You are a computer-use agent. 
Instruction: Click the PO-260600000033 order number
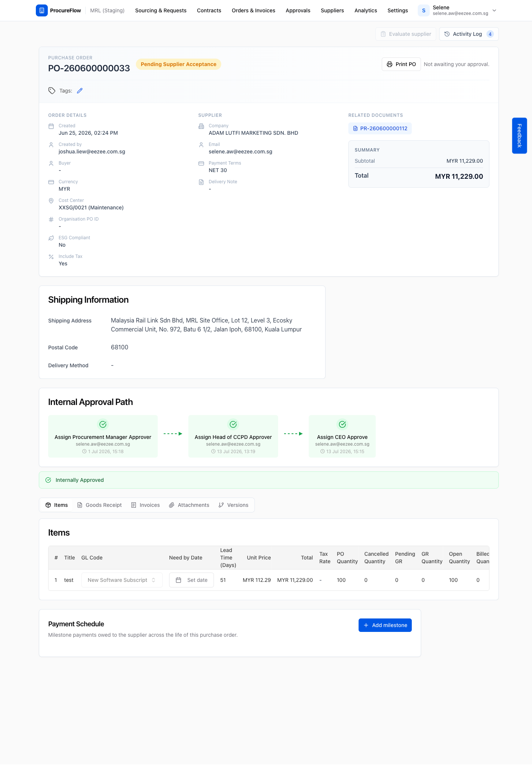click(89, 68)
